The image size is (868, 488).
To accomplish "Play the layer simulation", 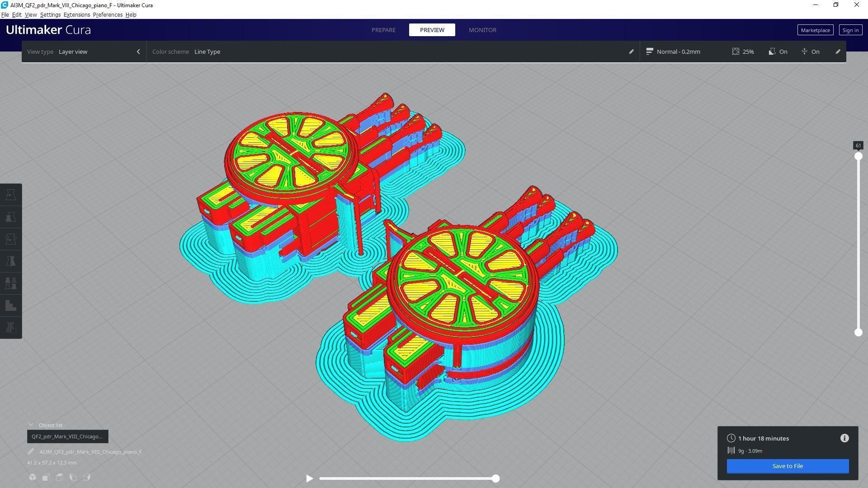I will (310, 479).
